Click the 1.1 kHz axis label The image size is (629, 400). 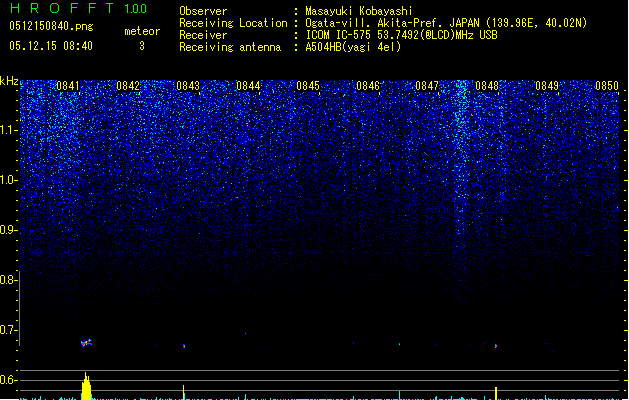tap(9, 130)
